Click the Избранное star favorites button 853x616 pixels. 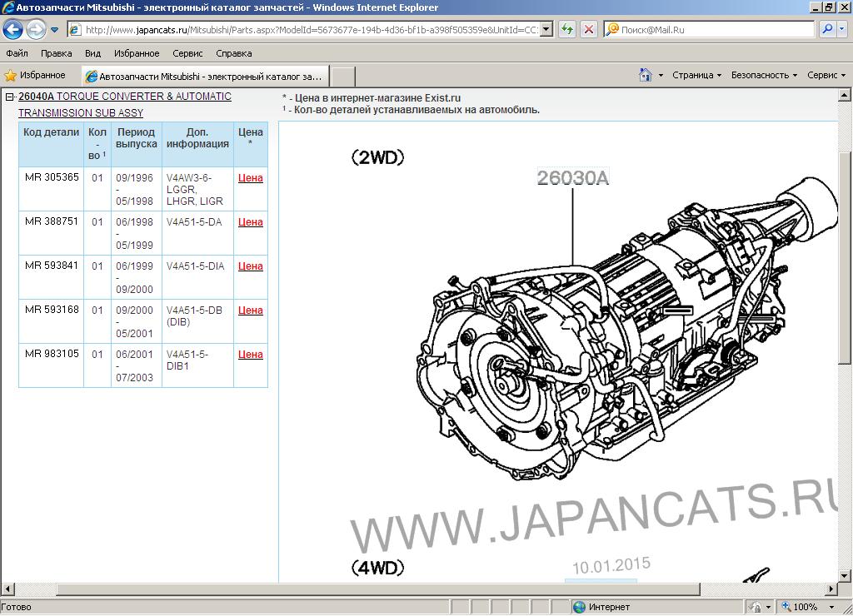(x=35, y=76)
